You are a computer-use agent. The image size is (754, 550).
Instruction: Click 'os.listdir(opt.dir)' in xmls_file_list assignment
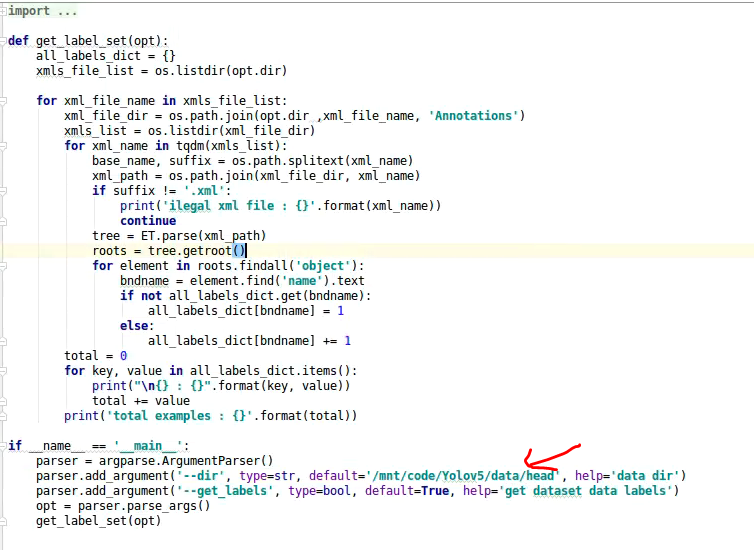(x=221, y=71)
